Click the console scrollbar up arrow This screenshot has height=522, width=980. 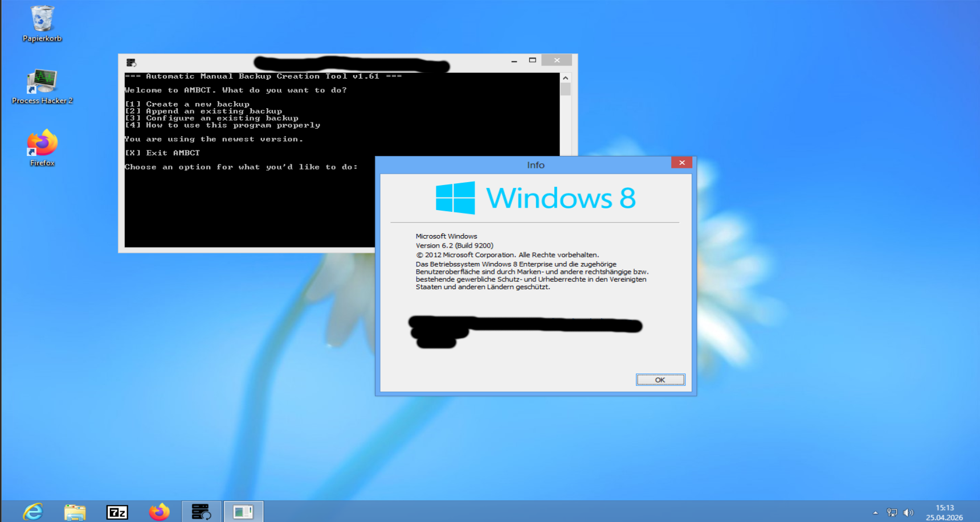(x=565, y=78)
